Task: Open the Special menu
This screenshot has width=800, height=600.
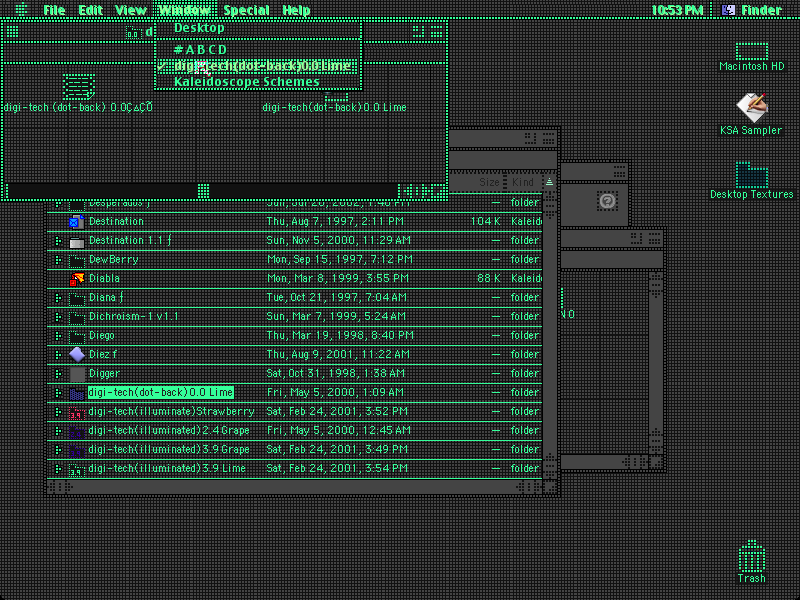Action: 246,10
